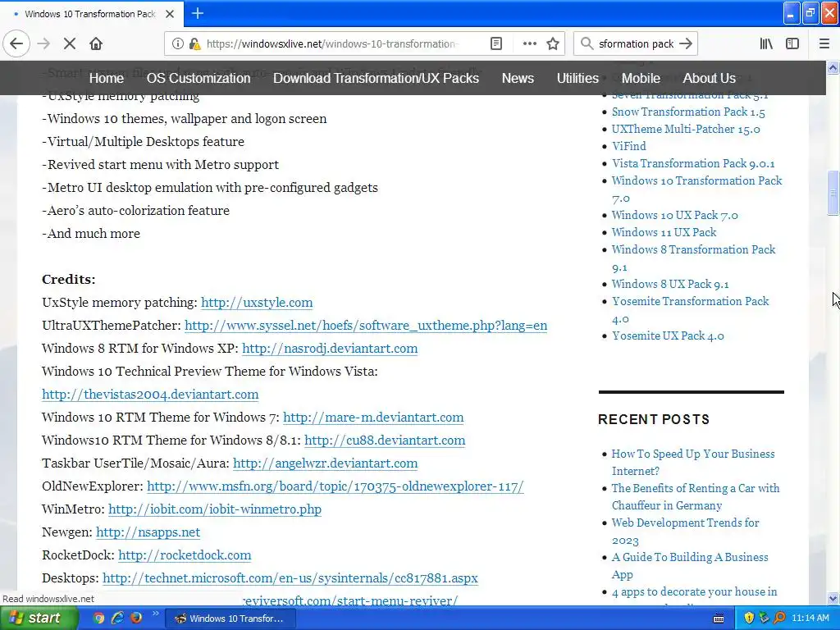Stop loading the page

pyautogui.click(x=70, y=43)
